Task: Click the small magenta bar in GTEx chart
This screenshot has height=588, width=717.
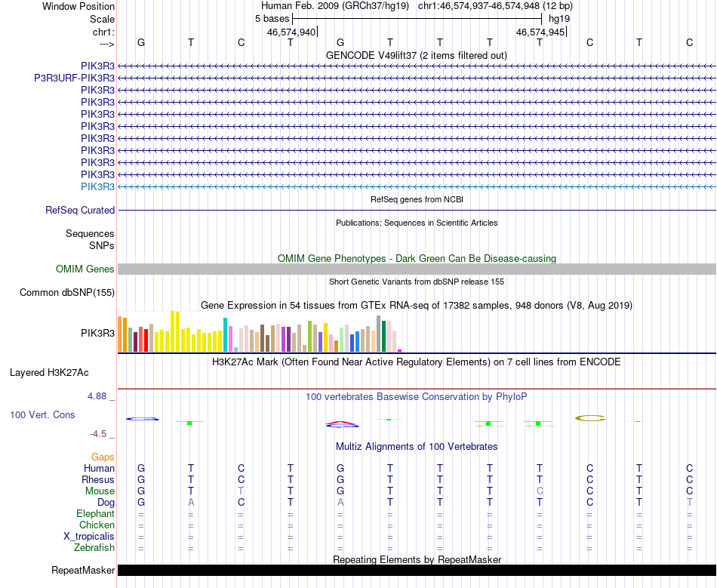Action: tap(400, 351)
